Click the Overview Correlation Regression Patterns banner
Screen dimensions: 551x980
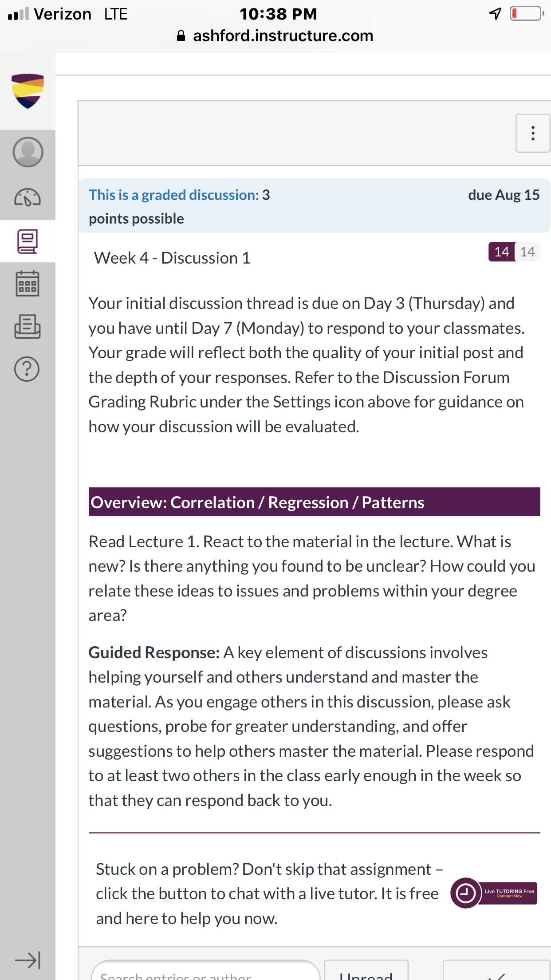coord(314,502)
